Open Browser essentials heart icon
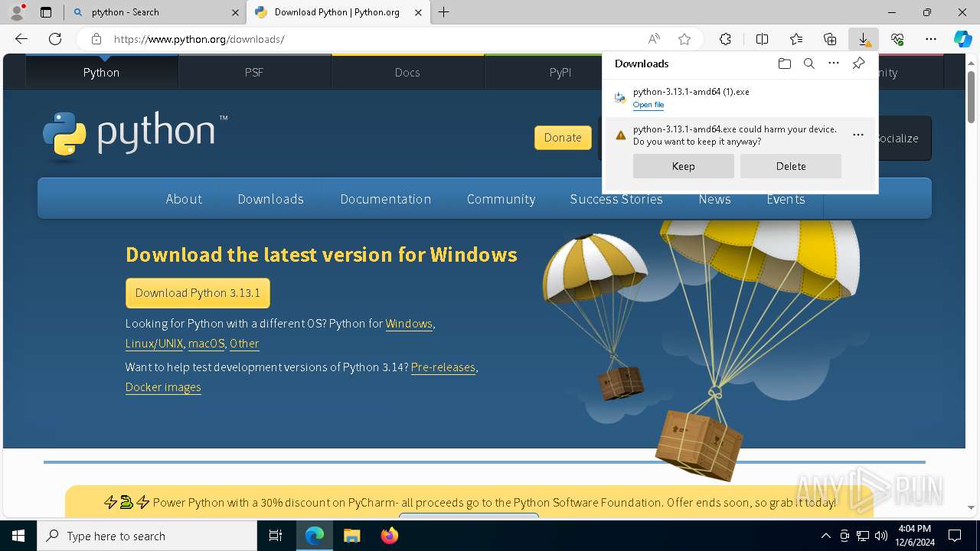 click(897, 39)
